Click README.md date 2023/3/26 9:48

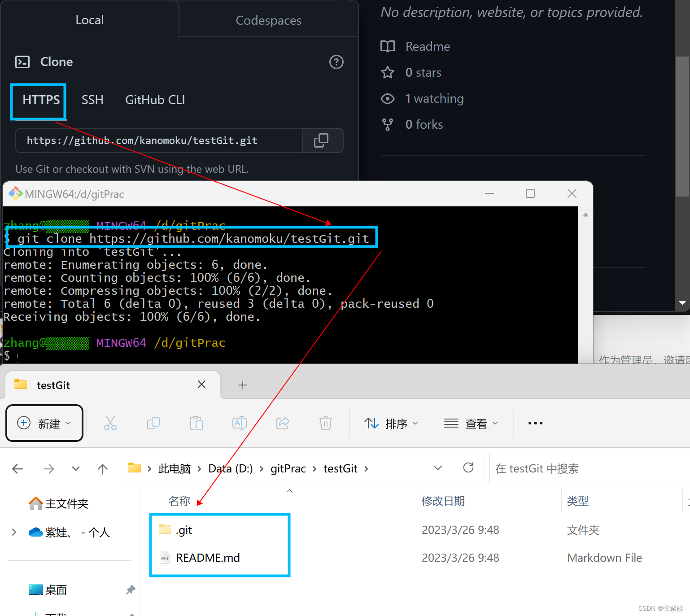click(x=460, y=558)
